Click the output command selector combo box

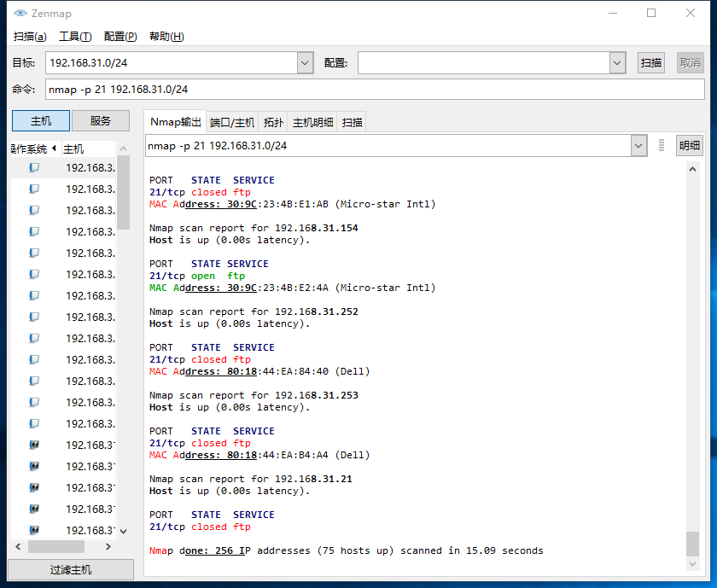pyautogui.click(x=388, y=146)
